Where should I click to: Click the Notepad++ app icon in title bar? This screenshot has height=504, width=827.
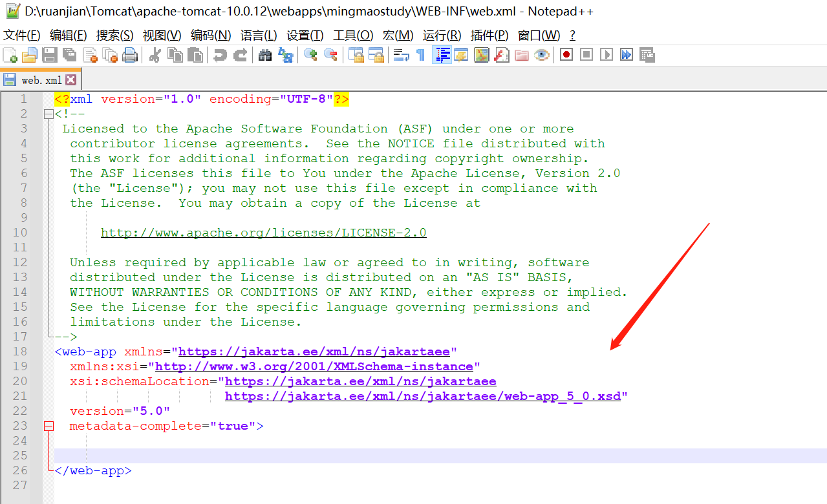pos(12,12)
